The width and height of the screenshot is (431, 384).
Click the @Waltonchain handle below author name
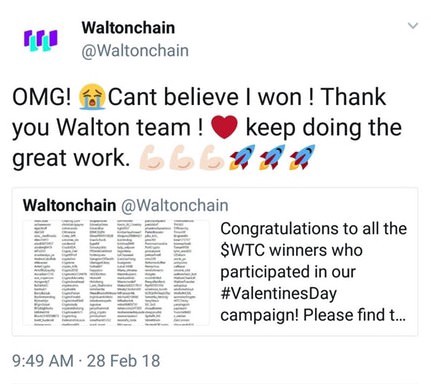point(135,51)
